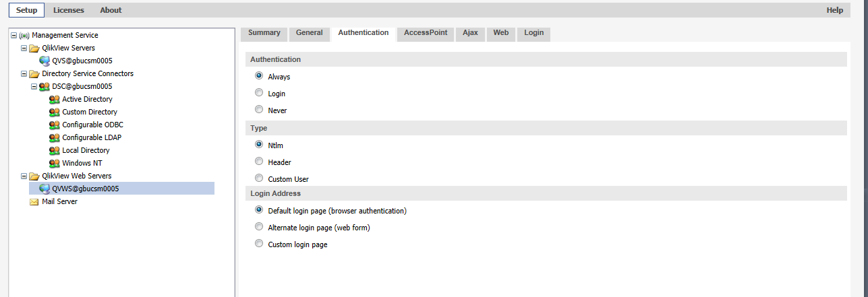
Task: Open the Help link
Action: pos(835,10)
